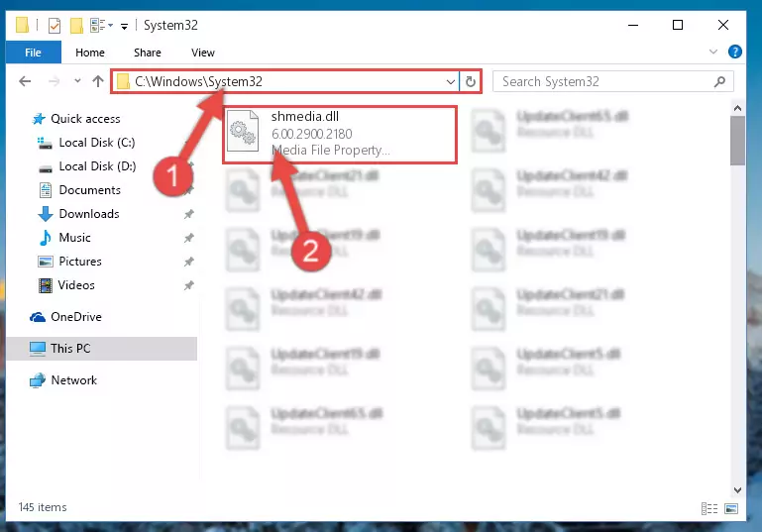Click the vertical scrollbar thumb
762x532 pixels.
tap(737, 141)
